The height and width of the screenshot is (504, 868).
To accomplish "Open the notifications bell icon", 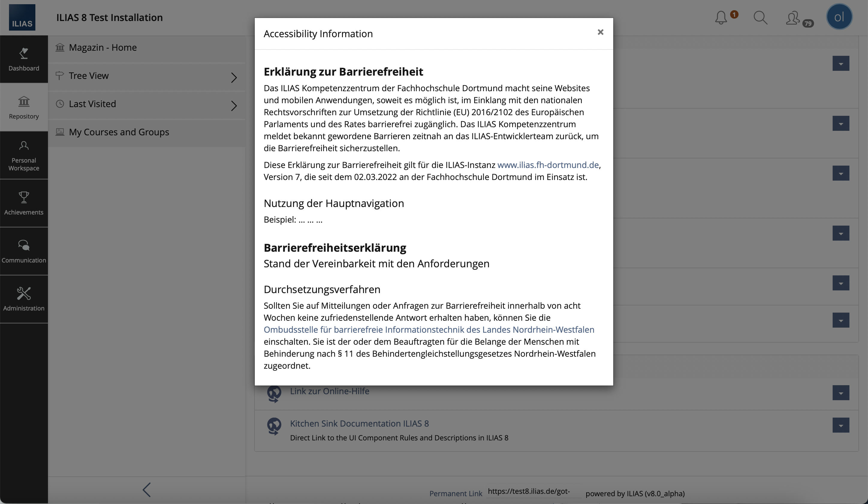I will click(721, 18).
